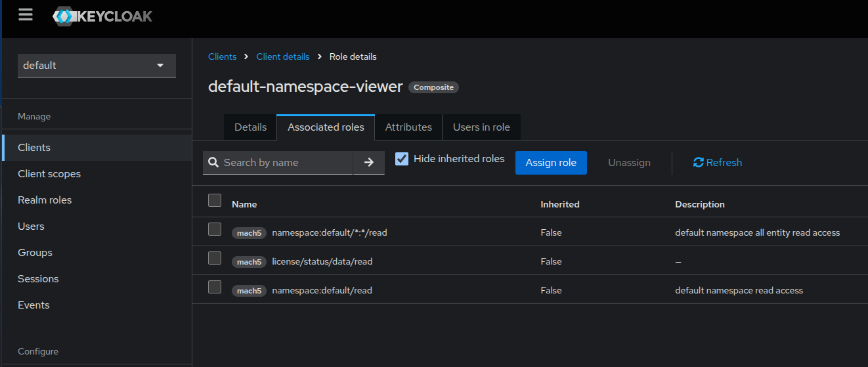The width and height of the screenshot is (868, 367).
Task: Click the Assign role button
Action: point(551,163)
